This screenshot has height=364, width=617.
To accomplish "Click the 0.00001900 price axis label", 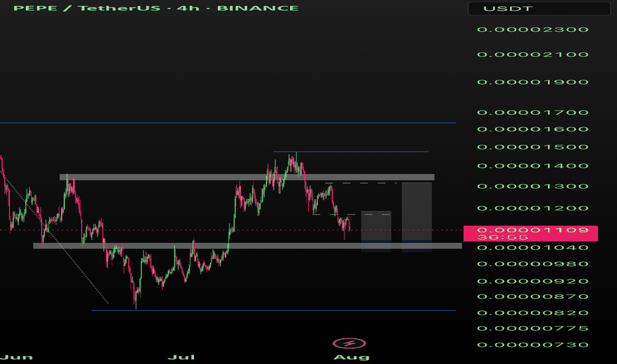I will point(533,82).
